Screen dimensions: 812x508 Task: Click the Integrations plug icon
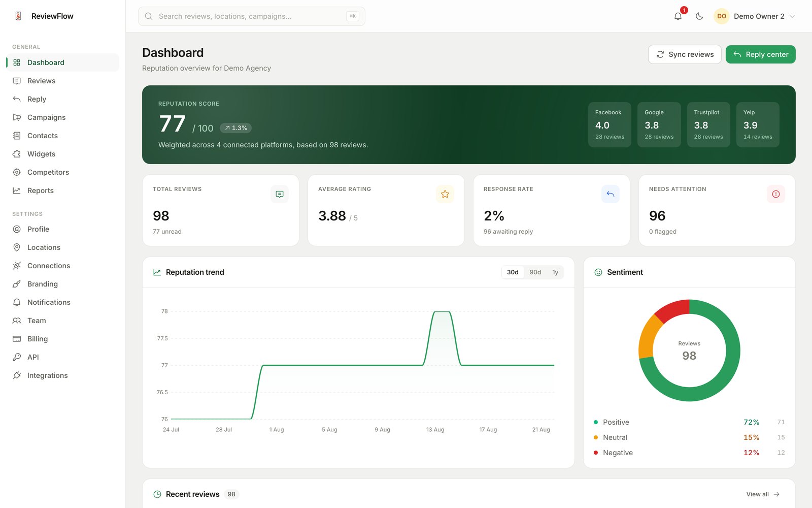click(x=17, y=375)
